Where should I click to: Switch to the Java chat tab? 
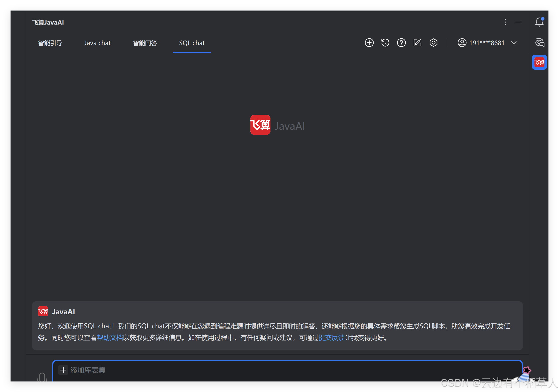click(97, 43)
